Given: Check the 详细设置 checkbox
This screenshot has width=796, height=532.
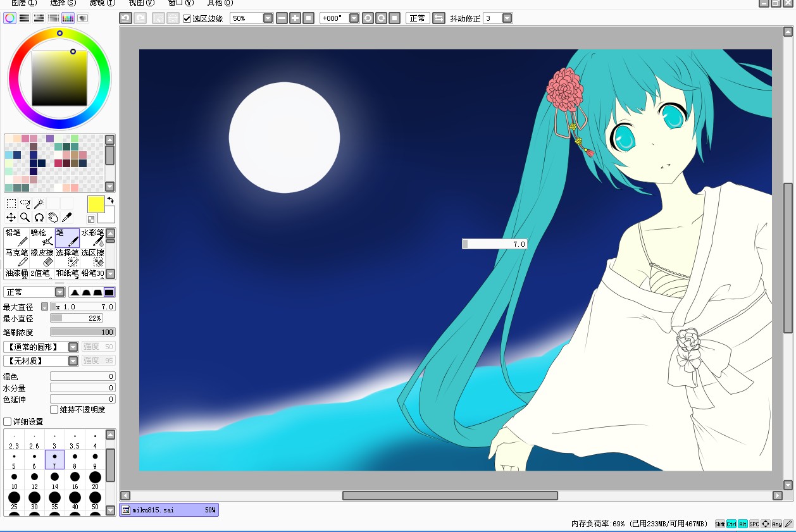Looking at the screenshot, I should pyautogui.click(x=8, y=422).
